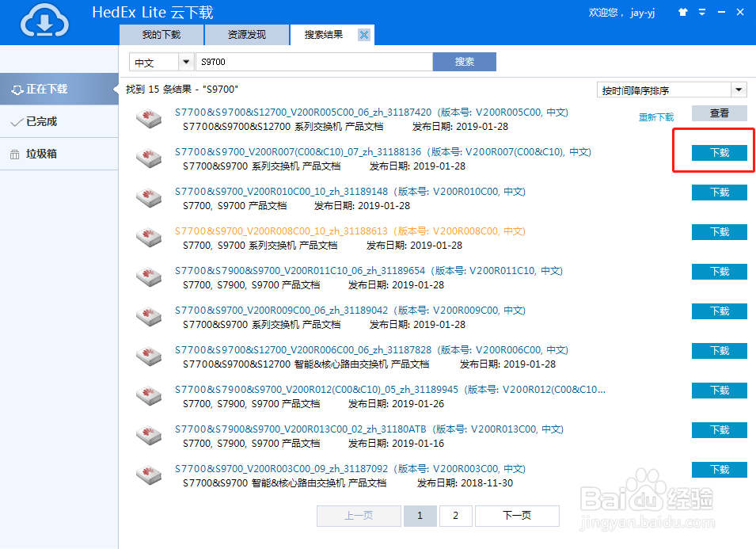
Task: Download the V200R009C00 document
Action: [720, 311]
